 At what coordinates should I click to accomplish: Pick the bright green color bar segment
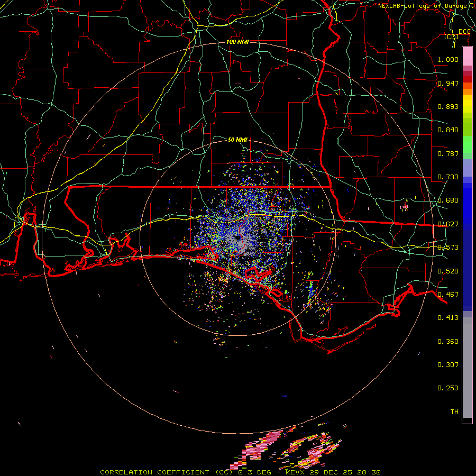point(467,144)
